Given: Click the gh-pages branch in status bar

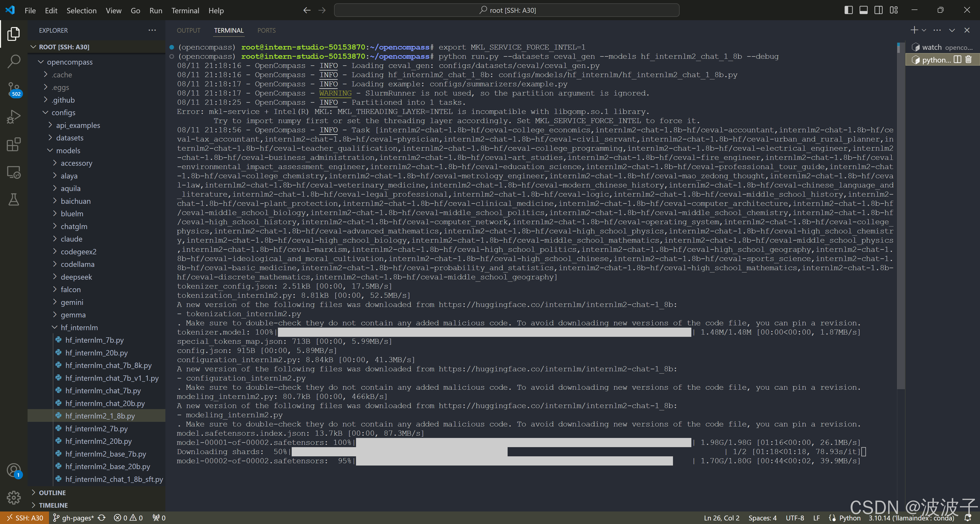Looking at the screenshot, I should [x=77, y=518].
